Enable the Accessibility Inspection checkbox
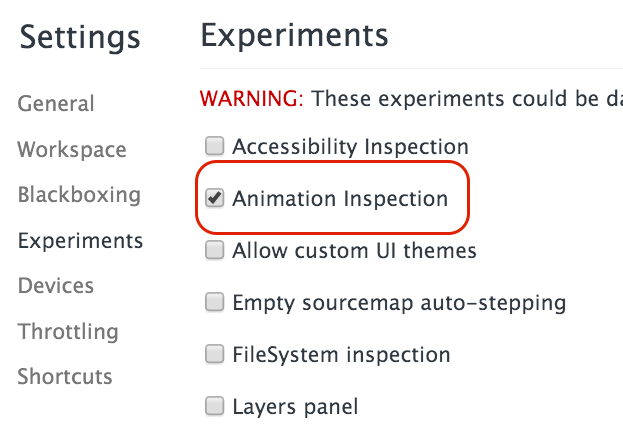The height and width of the screenshot is (438, 623). click(214, 147)
